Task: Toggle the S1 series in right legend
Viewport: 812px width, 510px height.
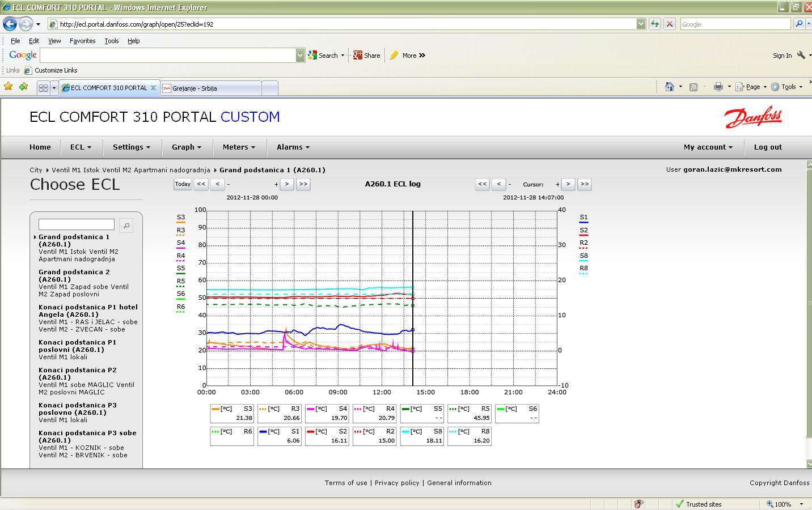Action: coord(583,218)
